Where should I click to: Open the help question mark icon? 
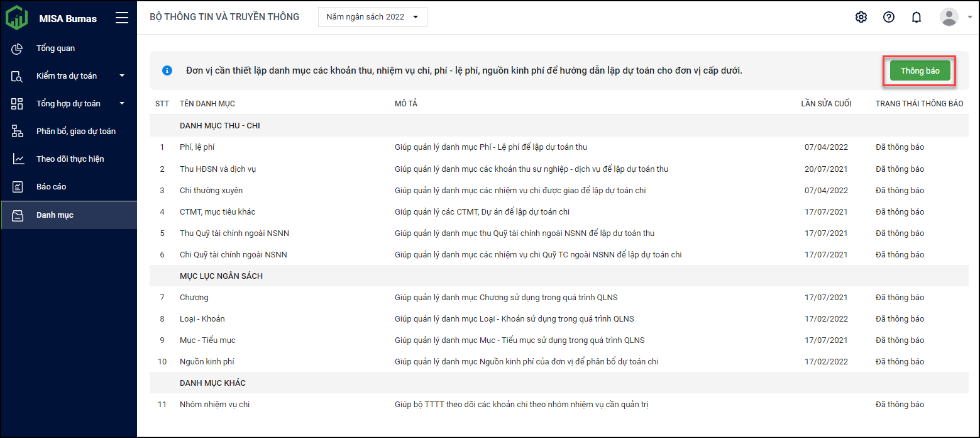click(x=889, y=17)
